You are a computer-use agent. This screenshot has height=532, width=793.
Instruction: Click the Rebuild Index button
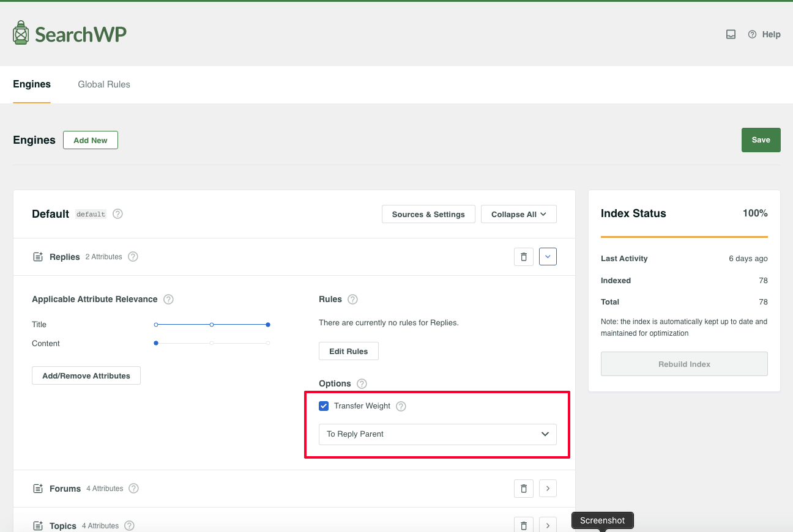click(684, 364)
